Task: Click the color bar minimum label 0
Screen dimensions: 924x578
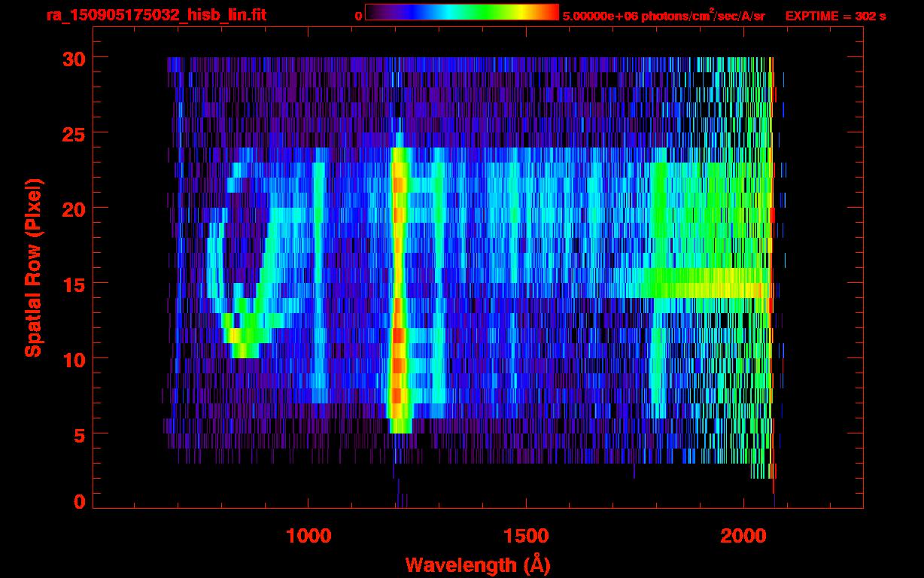Action: 358,17
